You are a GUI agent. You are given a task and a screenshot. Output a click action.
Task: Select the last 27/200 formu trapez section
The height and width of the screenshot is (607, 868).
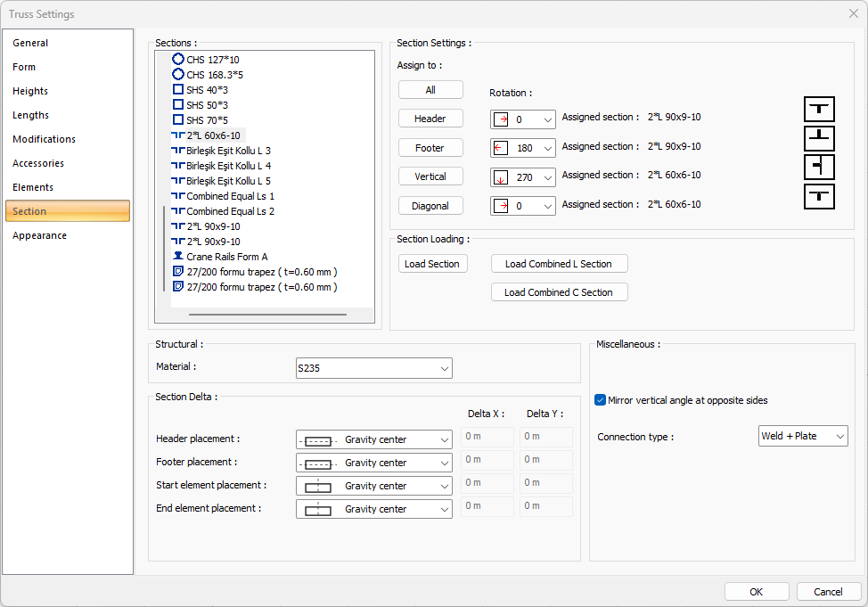pos(261,287)
